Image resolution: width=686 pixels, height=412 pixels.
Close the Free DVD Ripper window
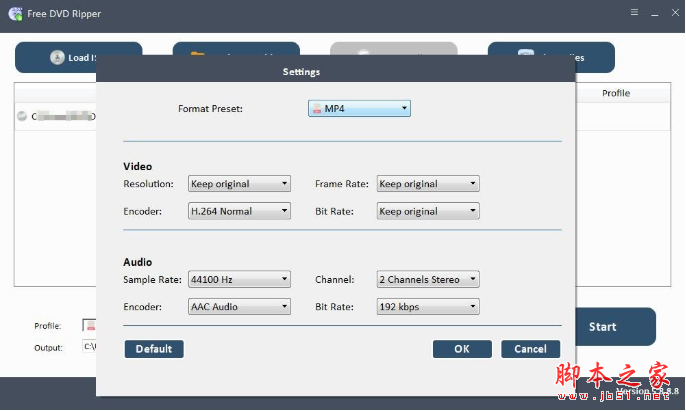pyautogui.click(x=675, y=13)
